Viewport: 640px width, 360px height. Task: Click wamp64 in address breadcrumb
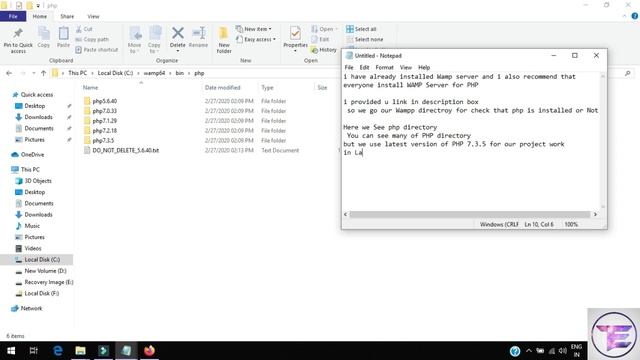click(154, 73)
